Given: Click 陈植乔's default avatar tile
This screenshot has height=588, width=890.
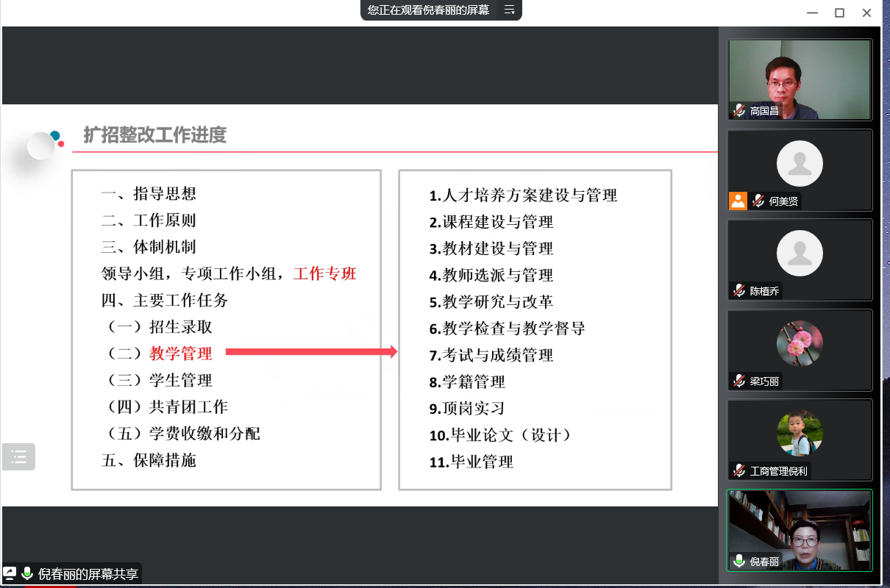Looking at the screenshot, I should (x=800, y=255).
